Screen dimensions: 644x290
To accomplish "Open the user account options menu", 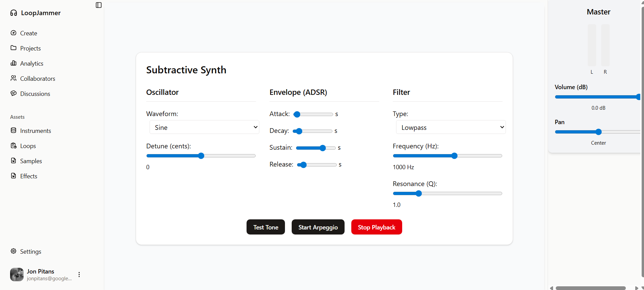I will pos(79,275).
